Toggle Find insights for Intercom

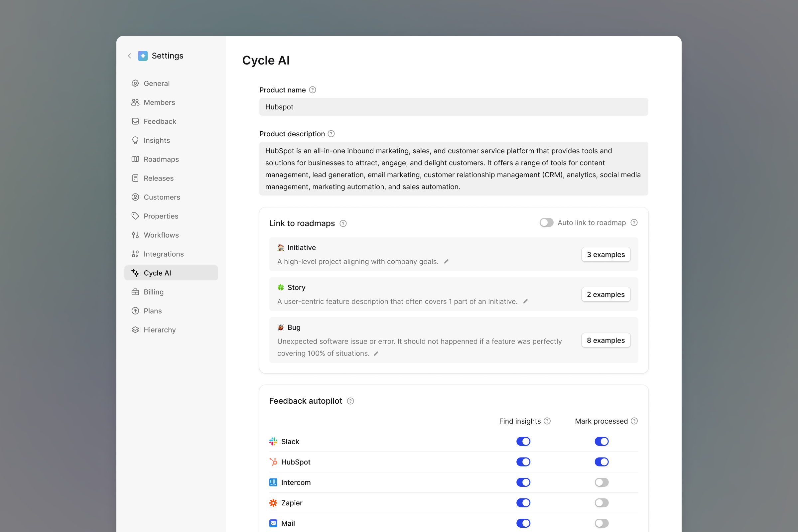(x=523, y=482)
